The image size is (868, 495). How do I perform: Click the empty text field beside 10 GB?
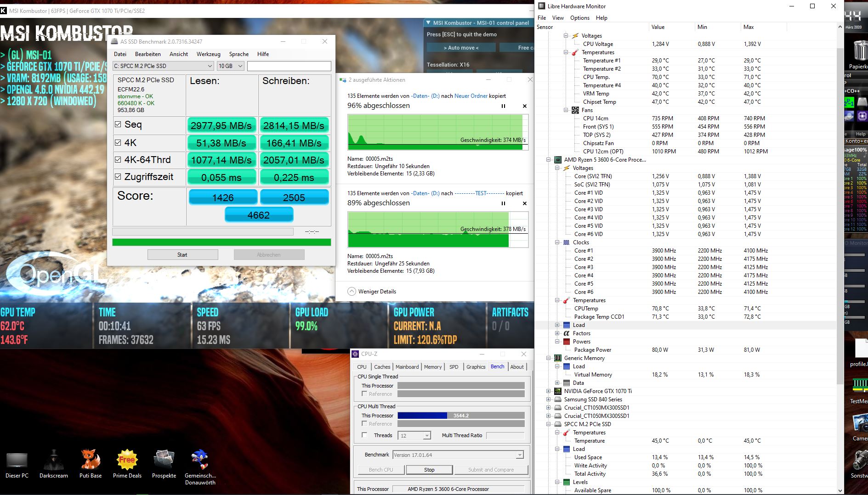coord(289,66)
